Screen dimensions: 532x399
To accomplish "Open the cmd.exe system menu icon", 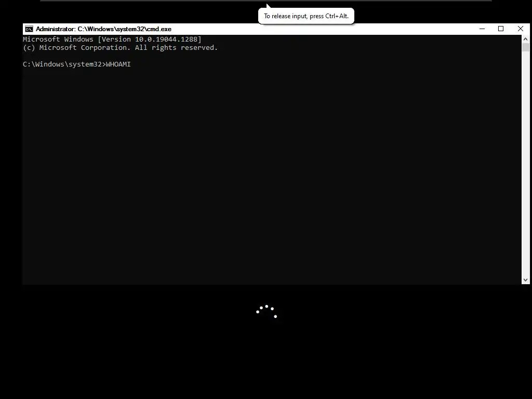I will [x=29, y=29].
